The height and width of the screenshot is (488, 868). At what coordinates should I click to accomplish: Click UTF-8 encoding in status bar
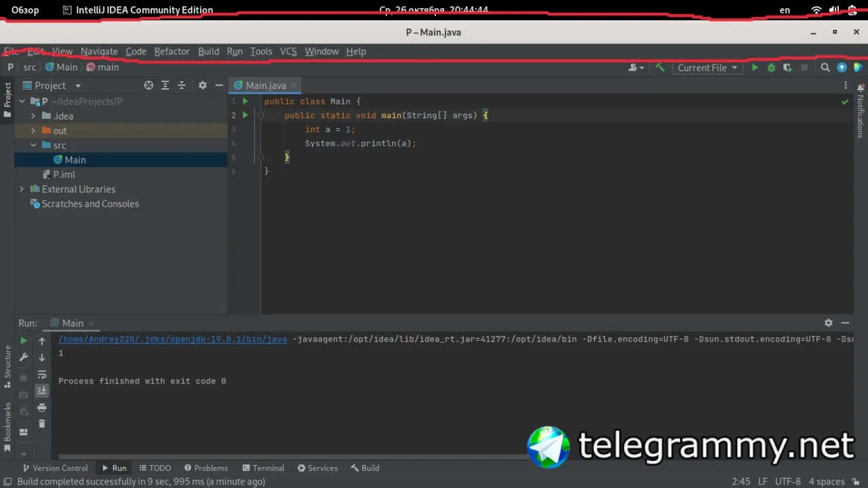(x=788, y=481)
